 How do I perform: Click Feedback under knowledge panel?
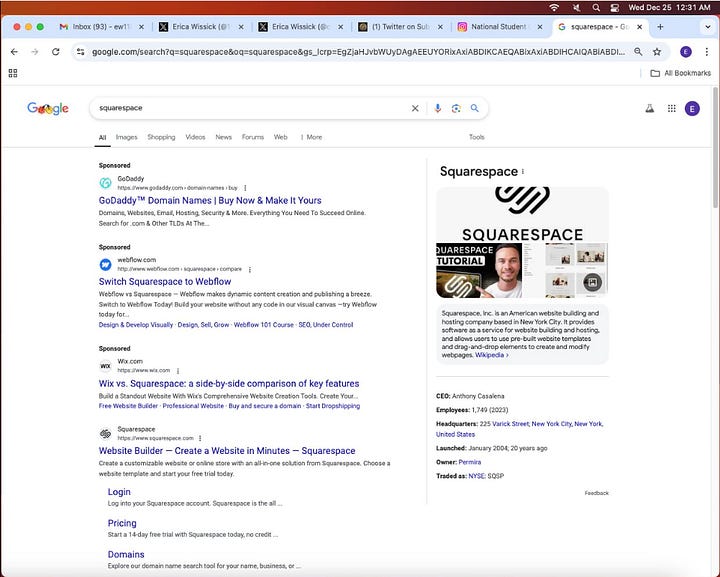(x=596, y=493)
